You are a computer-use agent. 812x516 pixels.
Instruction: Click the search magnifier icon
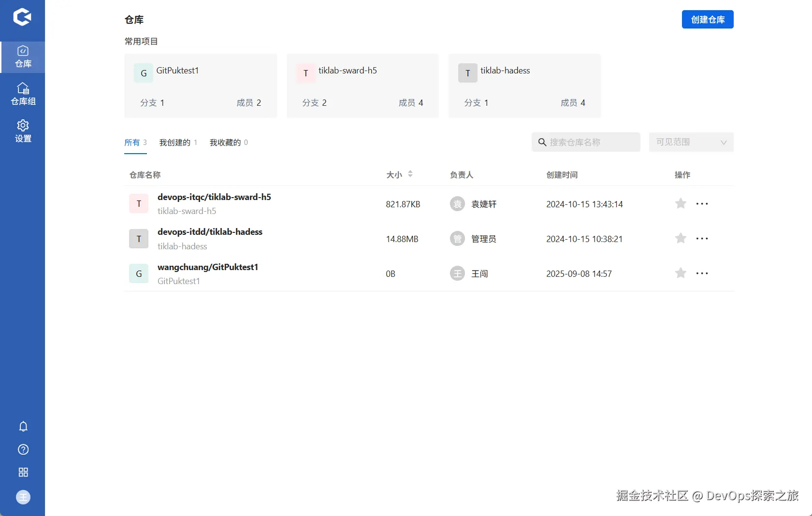click(x=542, y=142)
